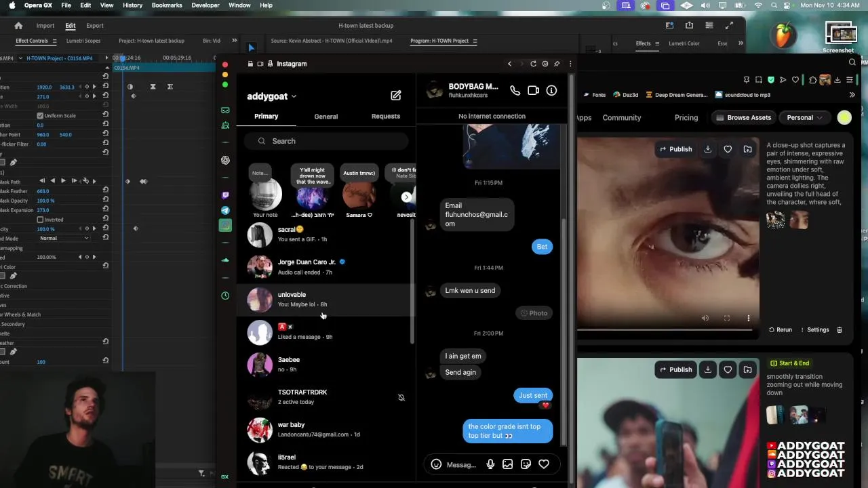Switch to General inbox tab
The image size is (868, 488).
pos(325,117)
